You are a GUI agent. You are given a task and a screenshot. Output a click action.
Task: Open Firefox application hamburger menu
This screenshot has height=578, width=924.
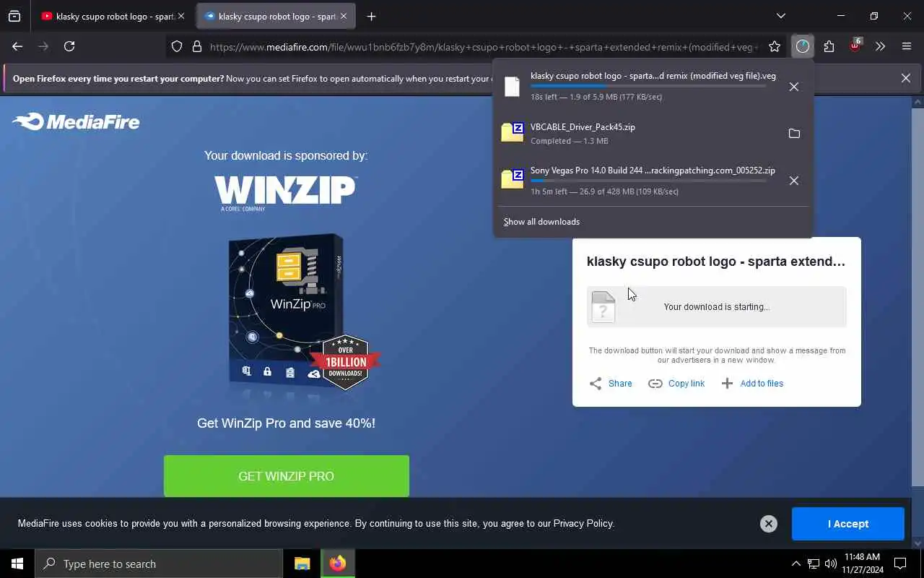(907, 47)
